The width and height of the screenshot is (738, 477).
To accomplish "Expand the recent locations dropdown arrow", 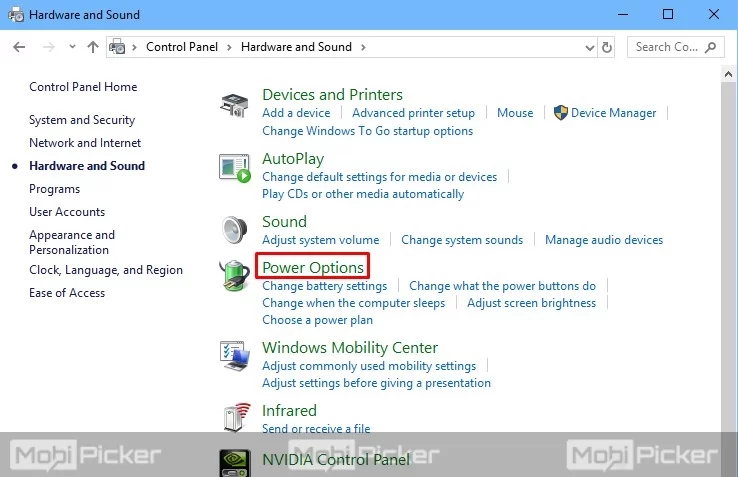I will tap(72, 47).
